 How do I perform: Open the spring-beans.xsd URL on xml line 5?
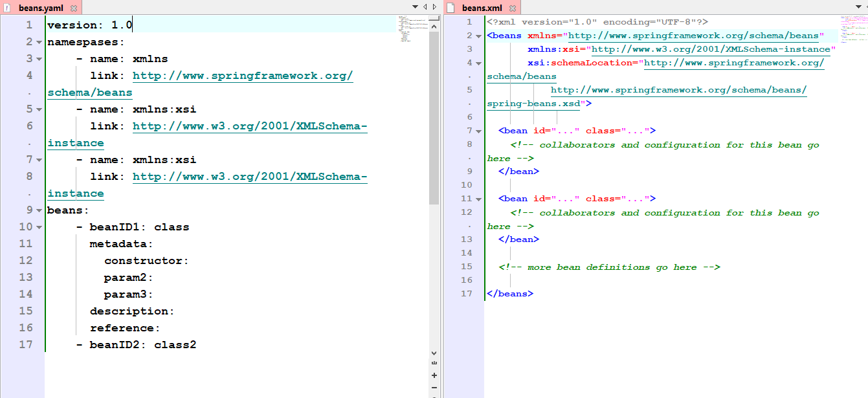678,90
